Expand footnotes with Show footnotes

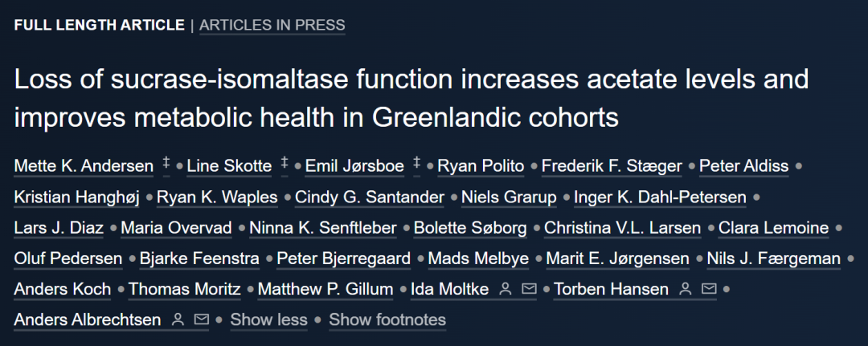point(387,320)
